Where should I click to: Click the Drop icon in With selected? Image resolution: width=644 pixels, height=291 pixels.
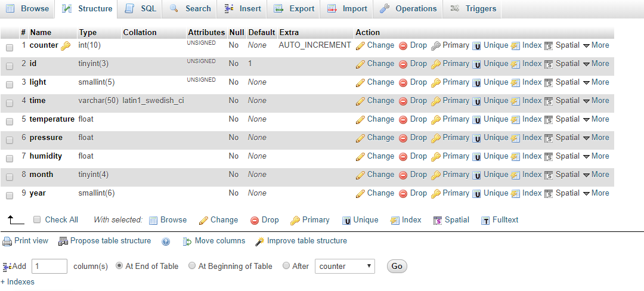coord(255,221)
